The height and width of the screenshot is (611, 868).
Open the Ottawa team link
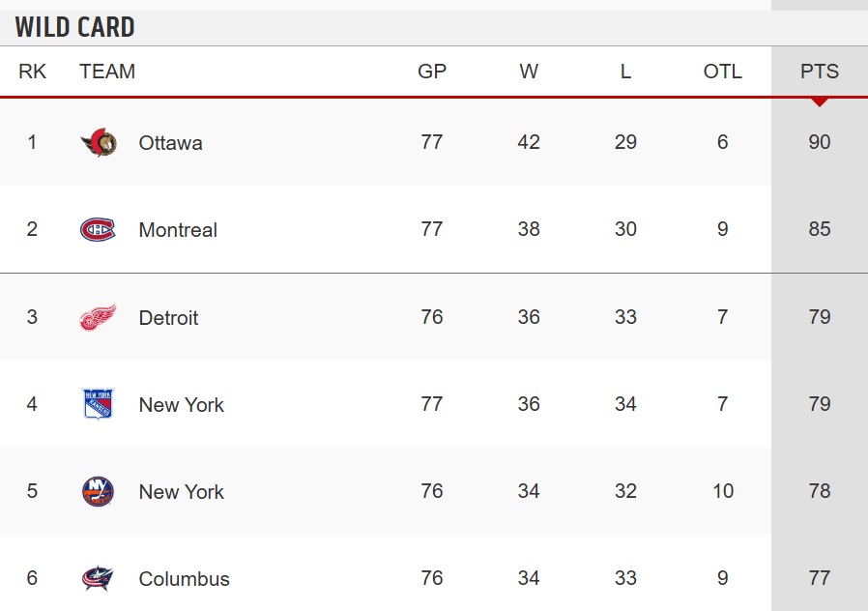(170, 143)
